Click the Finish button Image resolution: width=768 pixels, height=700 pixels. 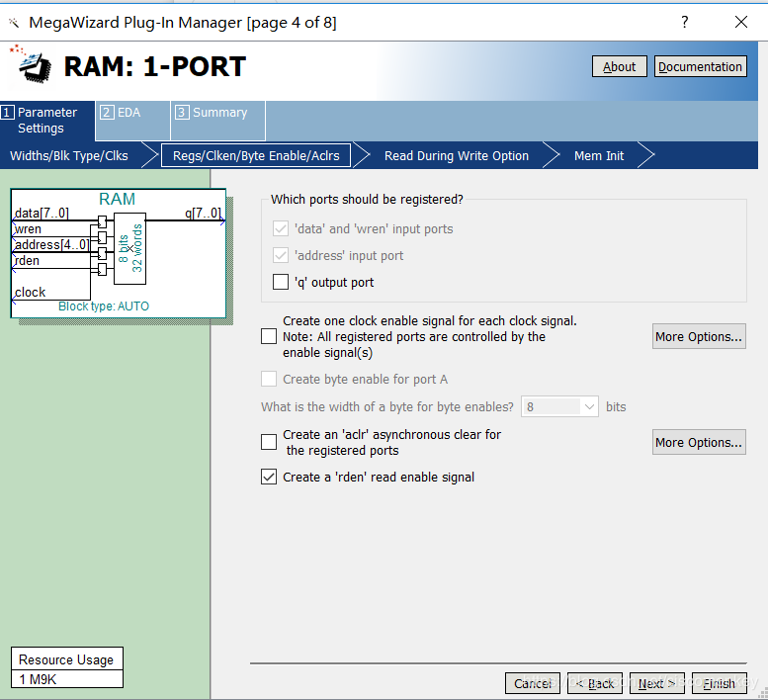pyautogui.click(x=719, y=683)
